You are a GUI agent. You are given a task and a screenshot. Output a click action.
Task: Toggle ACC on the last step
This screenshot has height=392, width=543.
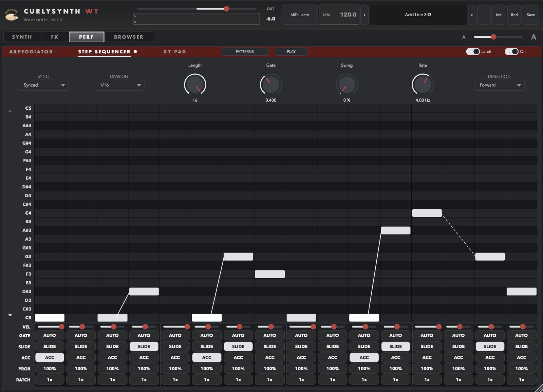pyautogui.click(x=522, y=358)
